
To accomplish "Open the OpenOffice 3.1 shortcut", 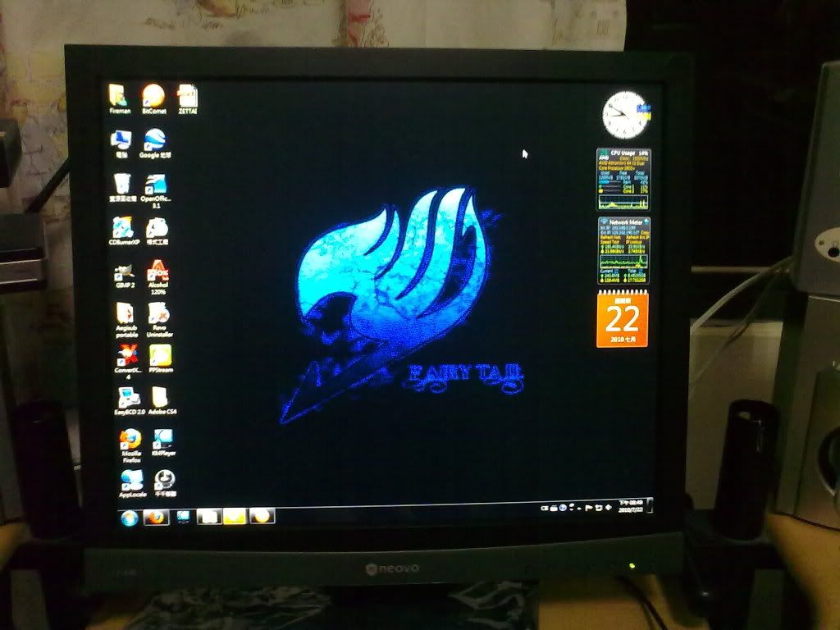I will [155, 190].
